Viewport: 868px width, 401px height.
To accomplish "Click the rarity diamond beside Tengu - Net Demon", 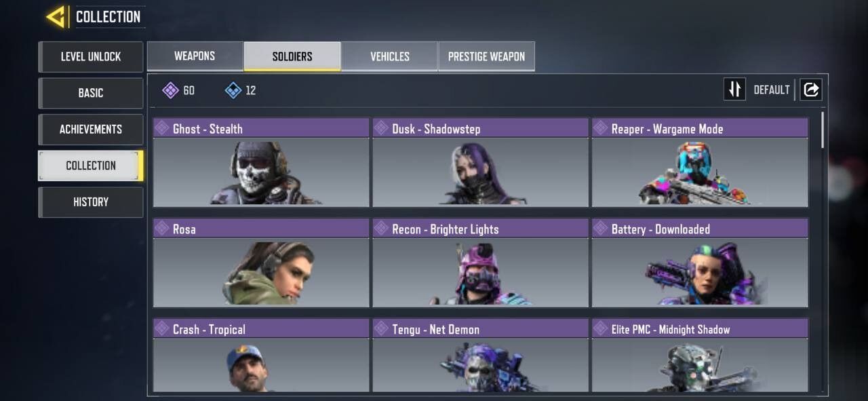I will [x=381, y=329].
